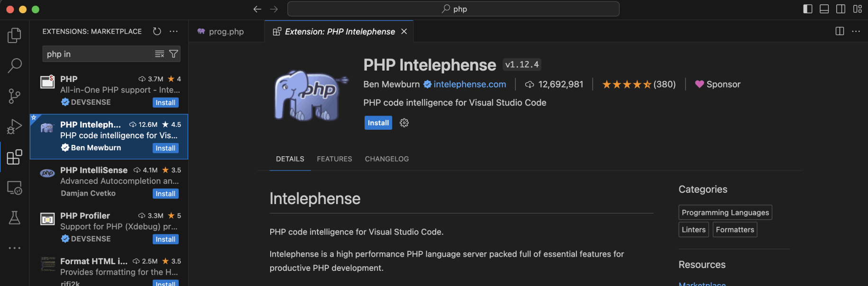
Task: Open the intelephense.com publisher link
Action: (469, 84)
